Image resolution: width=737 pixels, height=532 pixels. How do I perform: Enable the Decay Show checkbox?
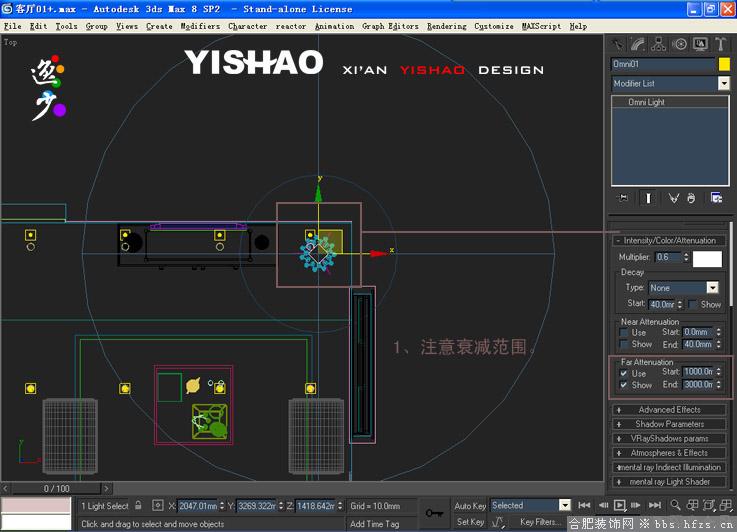coord(693,305)
